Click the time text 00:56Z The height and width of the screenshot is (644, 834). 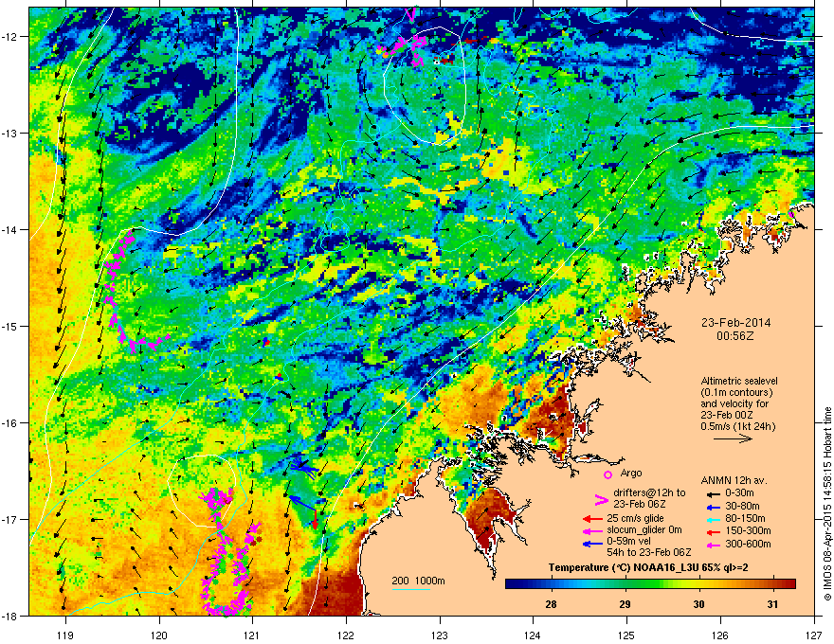pyautogui.click(x=735, y=336)
